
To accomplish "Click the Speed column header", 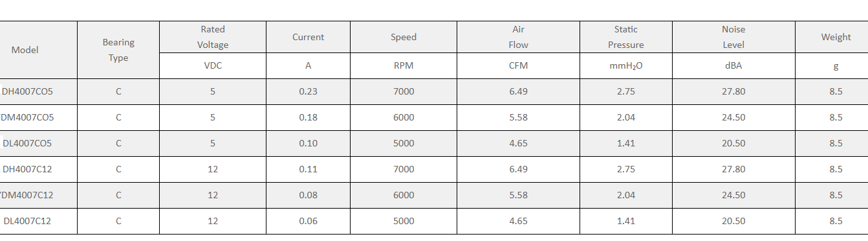I will pyautogui.click(x=404, y=37).
